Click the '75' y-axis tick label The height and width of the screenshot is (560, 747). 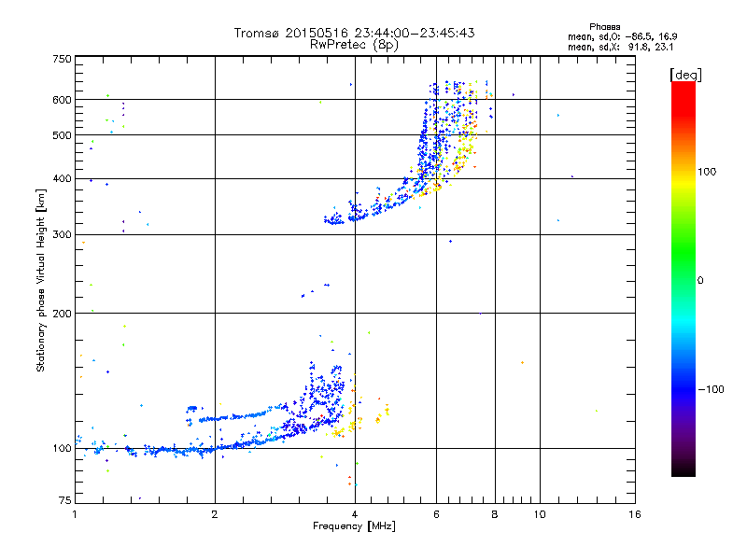(65, 500)
